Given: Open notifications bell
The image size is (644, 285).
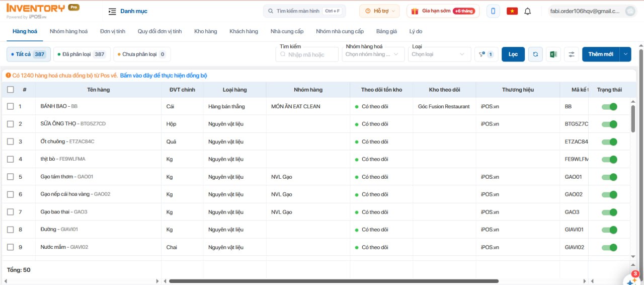Looking at the screenshot, I should coord(527,11).
